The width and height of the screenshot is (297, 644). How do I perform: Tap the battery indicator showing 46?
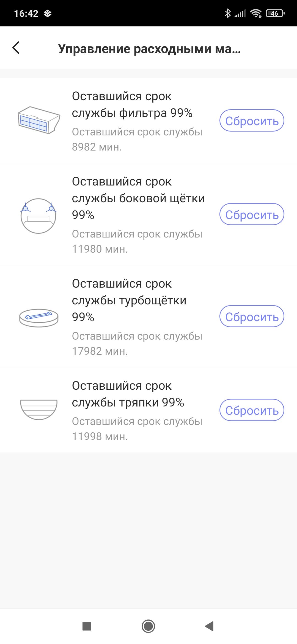275,13
